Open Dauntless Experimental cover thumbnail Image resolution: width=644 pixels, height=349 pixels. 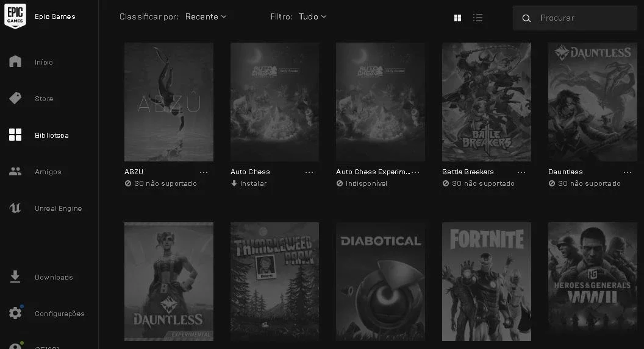coord(169,281)
